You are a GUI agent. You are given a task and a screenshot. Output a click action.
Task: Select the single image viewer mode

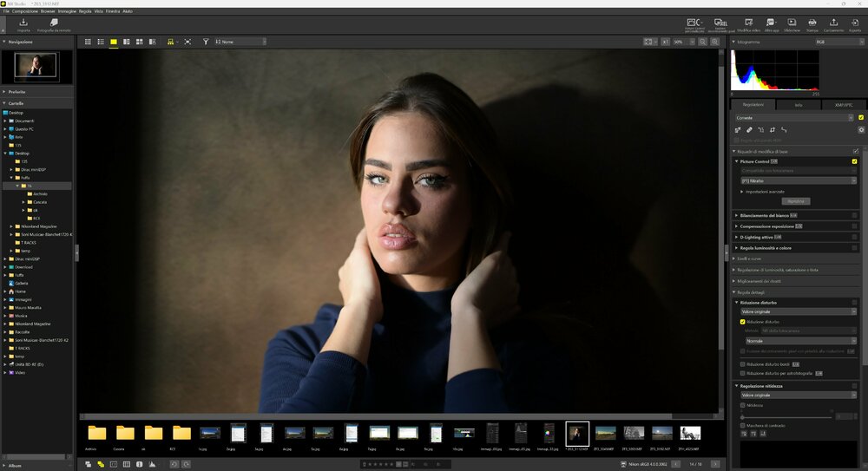click(x=114, y=42)
